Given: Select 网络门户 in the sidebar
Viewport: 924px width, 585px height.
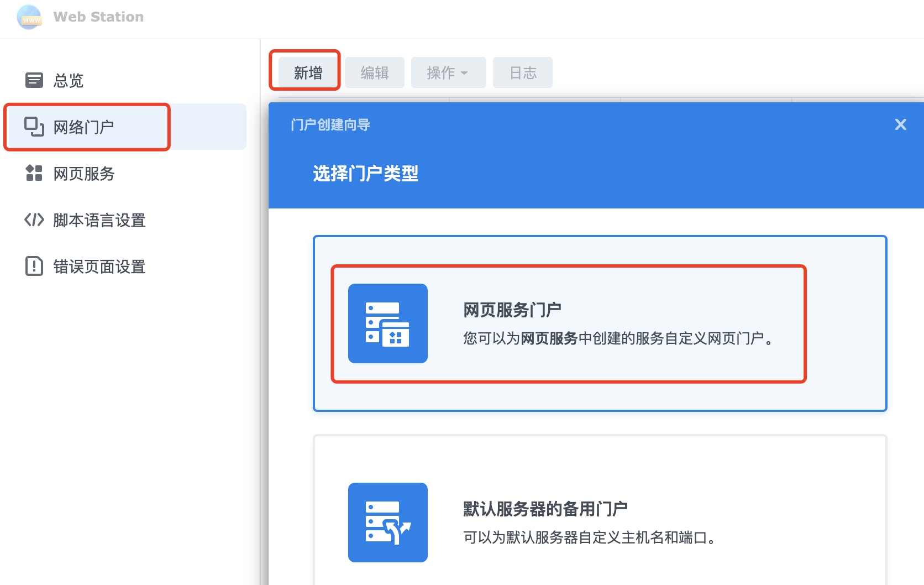Looking at the screenshot, I should (x=83, y=127).
